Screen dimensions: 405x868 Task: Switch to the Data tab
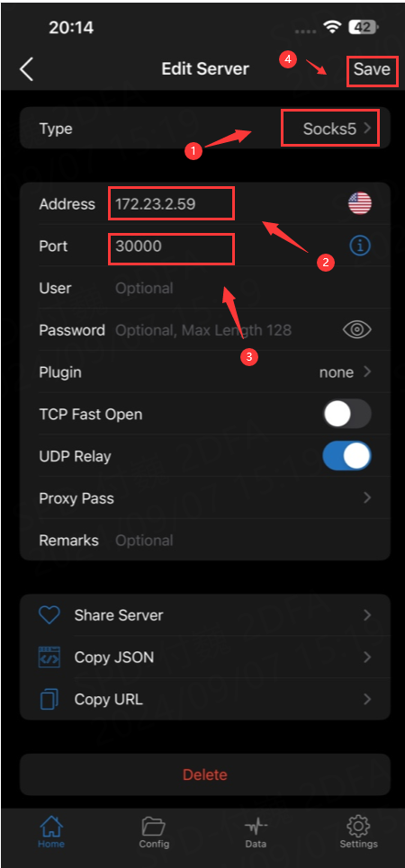[x=256, y=833]
